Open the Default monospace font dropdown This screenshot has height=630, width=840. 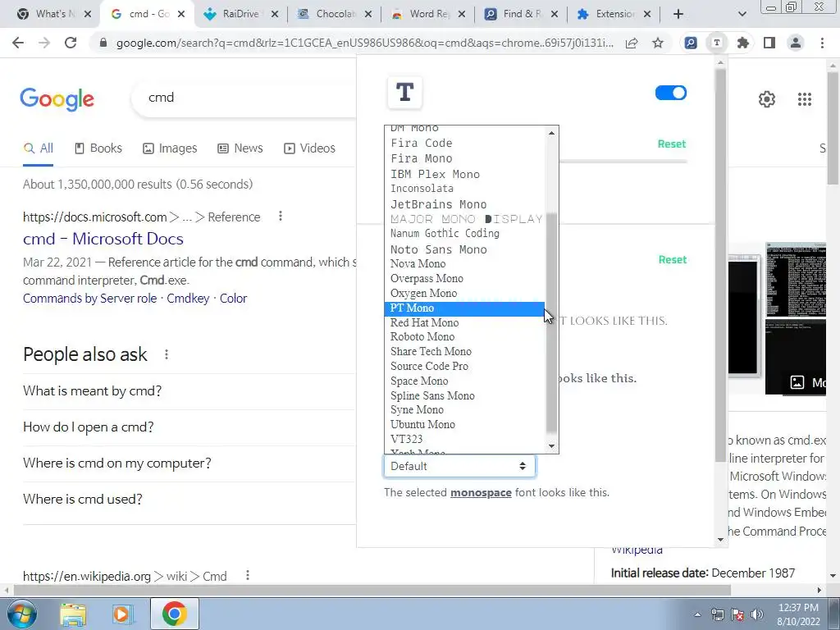[459, 466]
